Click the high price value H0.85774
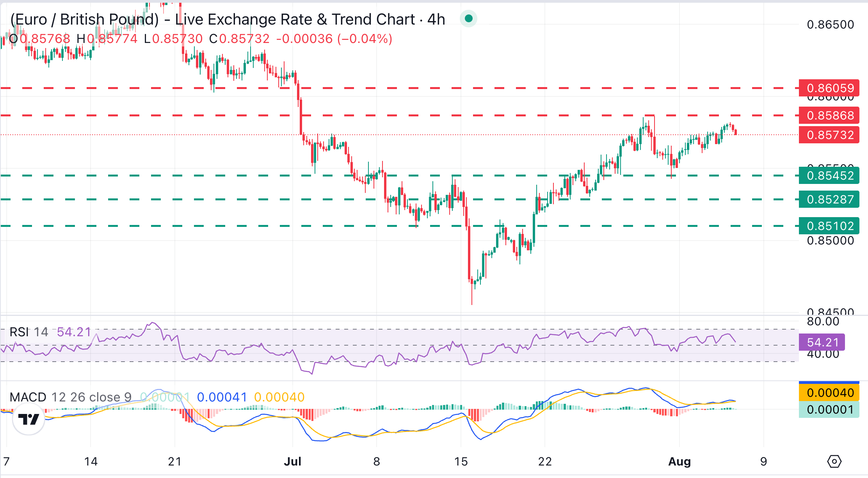868x478 pixels. click(x=107, y=39)
